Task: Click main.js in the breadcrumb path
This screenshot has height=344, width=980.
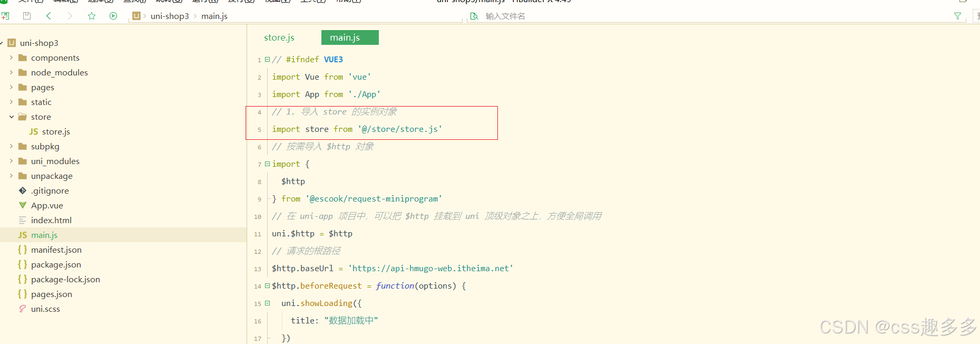Action: point(214,16)
